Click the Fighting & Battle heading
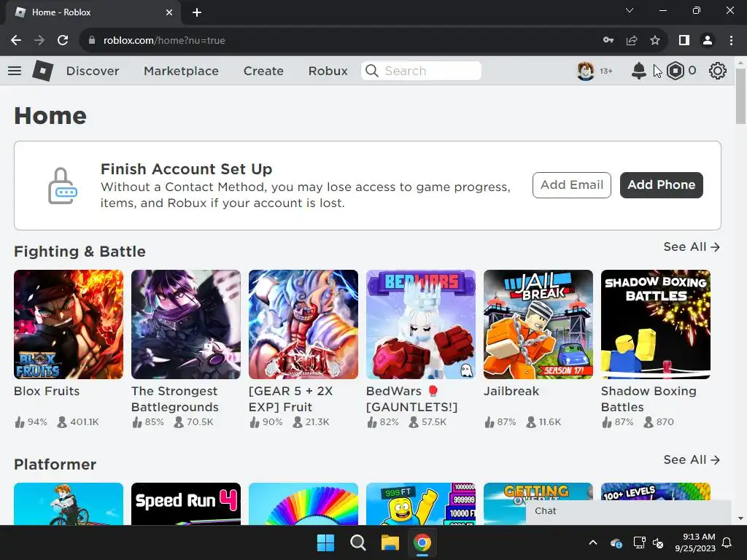Viewport: 747px width, 560px height. (x=80, y=252)
